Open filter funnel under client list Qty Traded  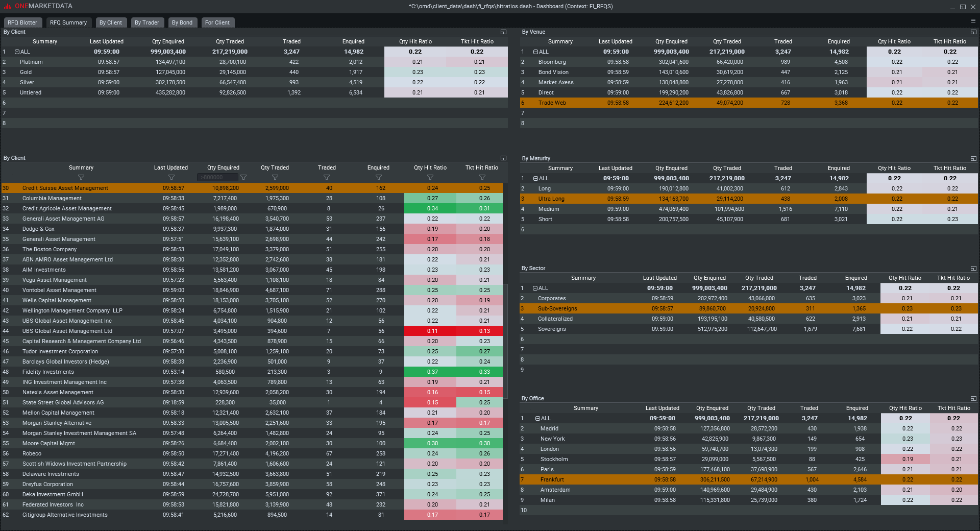pyautogui.click(x=275, y=177)
